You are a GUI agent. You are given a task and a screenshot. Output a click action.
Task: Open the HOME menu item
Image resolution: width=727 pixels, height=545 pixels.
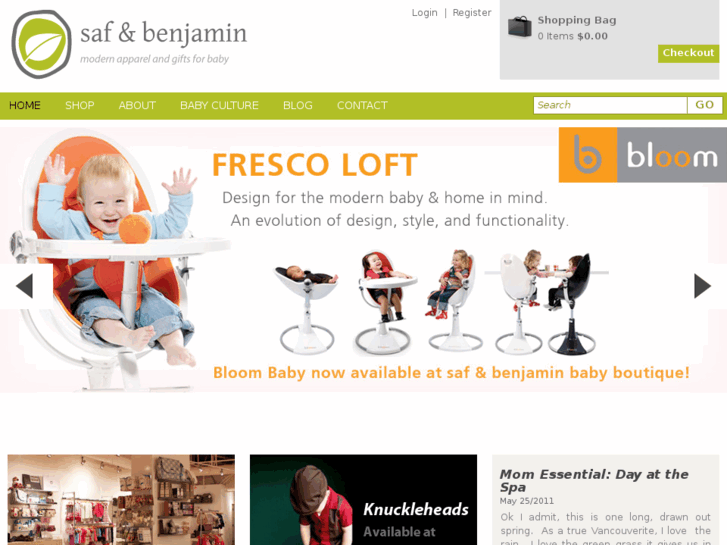click(x=25, y=106)
